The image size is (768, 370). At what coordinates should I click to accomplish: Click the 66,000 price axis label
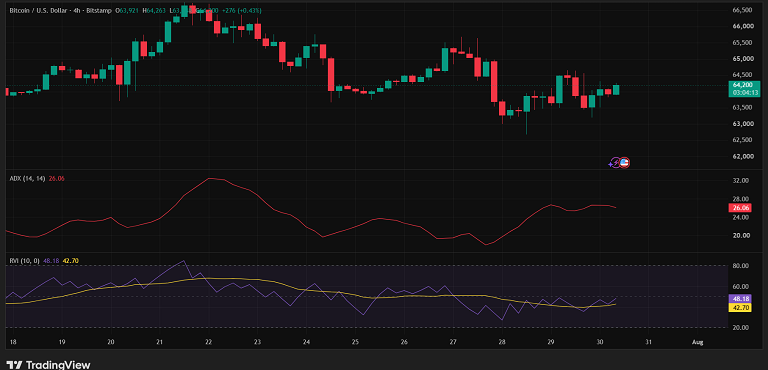[743, 26]
